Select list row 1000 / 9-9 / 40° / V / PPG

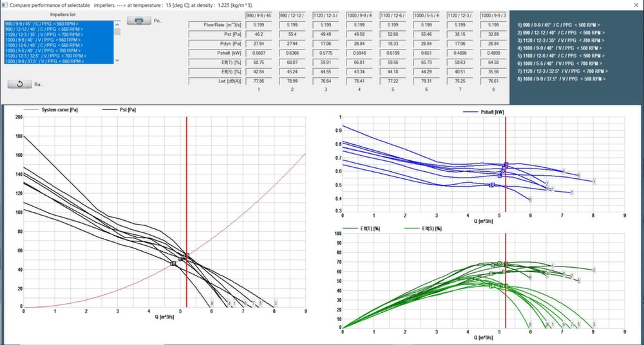[59, 41]
